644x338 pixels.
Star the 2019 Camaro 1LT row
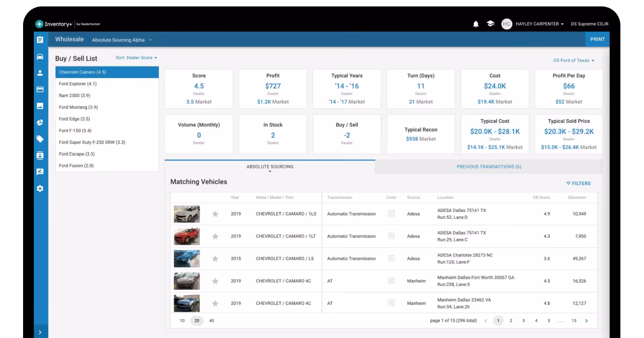pyautogui.click(x=215, y=236)
